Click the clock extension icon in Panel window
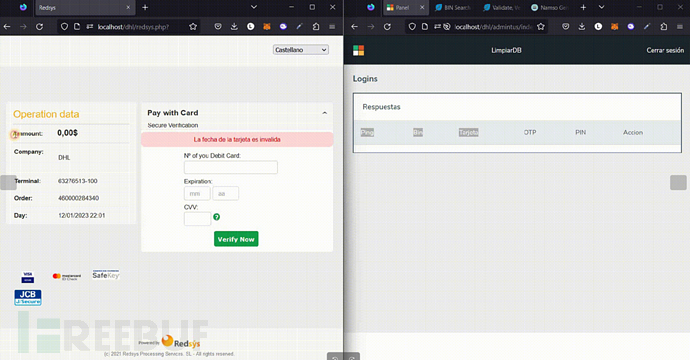 598,27
